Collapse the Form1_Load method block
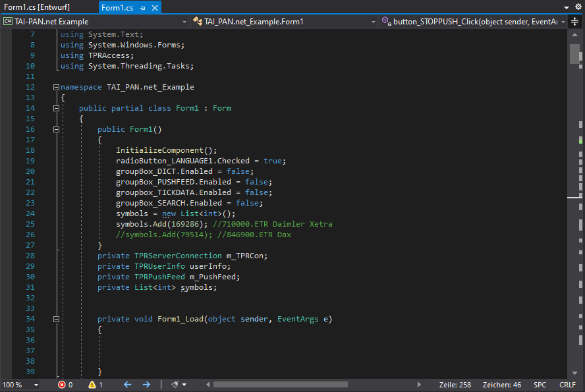 pyautogui.click(x=56, y=319)
